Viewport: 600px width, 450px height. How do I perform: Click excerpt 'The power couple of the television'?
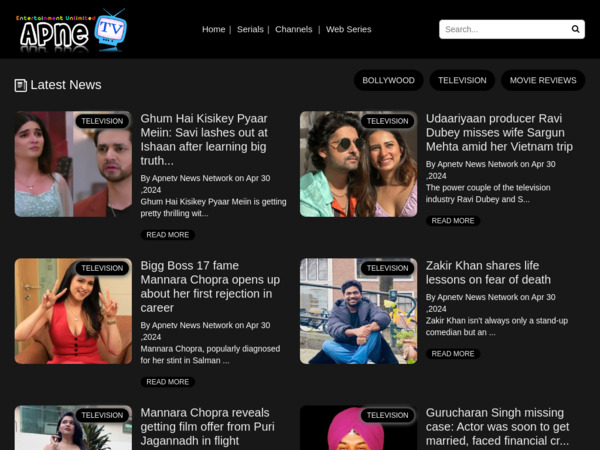tap(488, 188)
